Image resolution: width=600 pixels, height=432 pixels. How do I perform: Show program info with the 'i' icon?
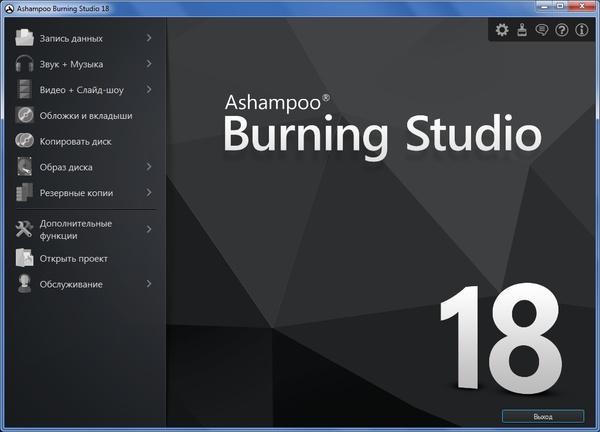coord(582,30)
